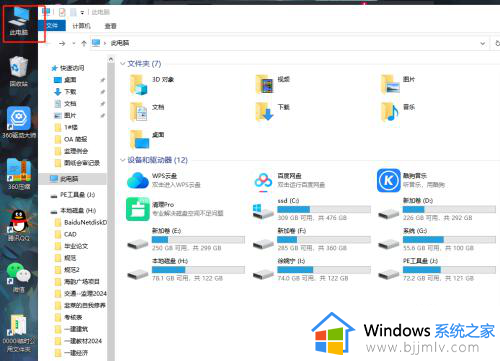Select the green Pro cleanup tool item
Viewport: 500px width, 361px height.
tap(175, 209)
